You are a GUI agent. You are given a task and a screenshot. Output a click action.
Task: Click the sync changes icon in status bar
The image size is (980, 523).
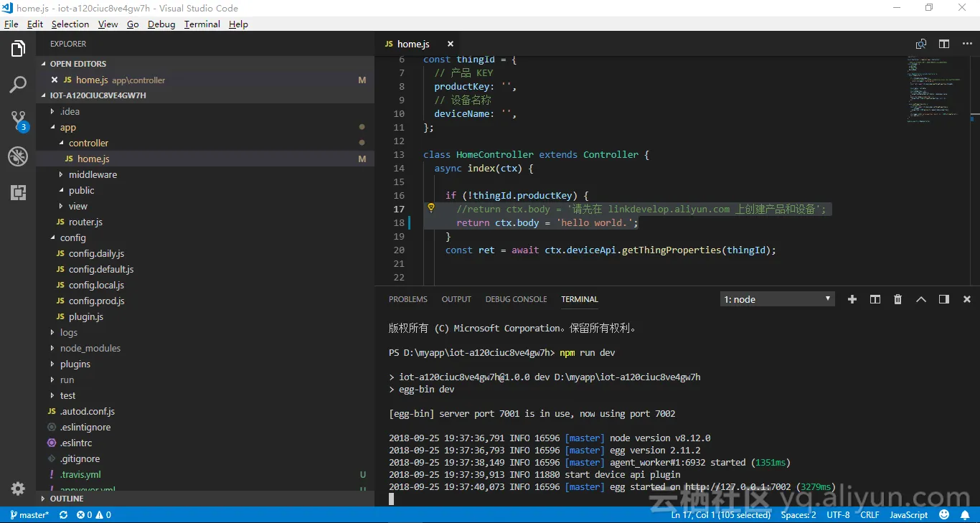(x=63, y=515)
